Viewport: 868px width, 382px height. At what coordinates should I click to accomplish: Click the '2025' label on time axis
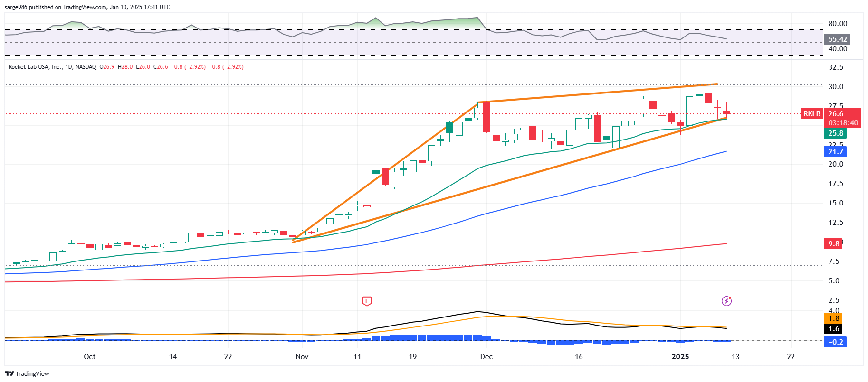coord(680,357)
